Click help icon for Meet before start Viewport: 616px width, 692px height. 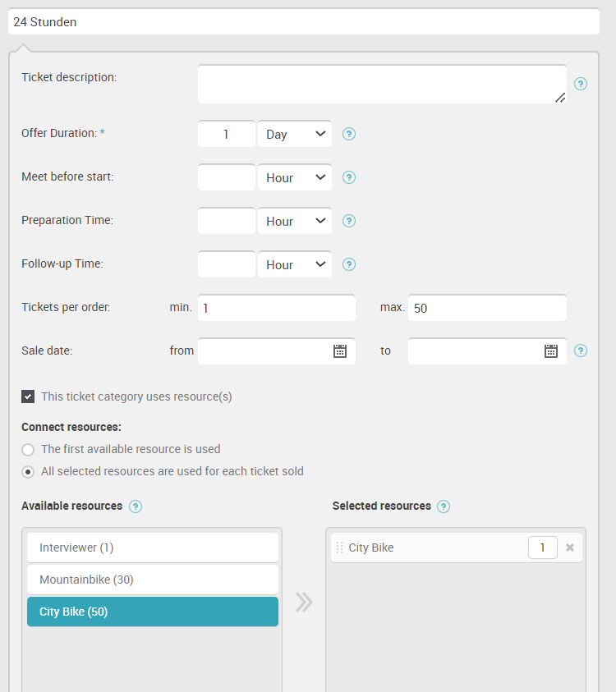coord(349,177)
